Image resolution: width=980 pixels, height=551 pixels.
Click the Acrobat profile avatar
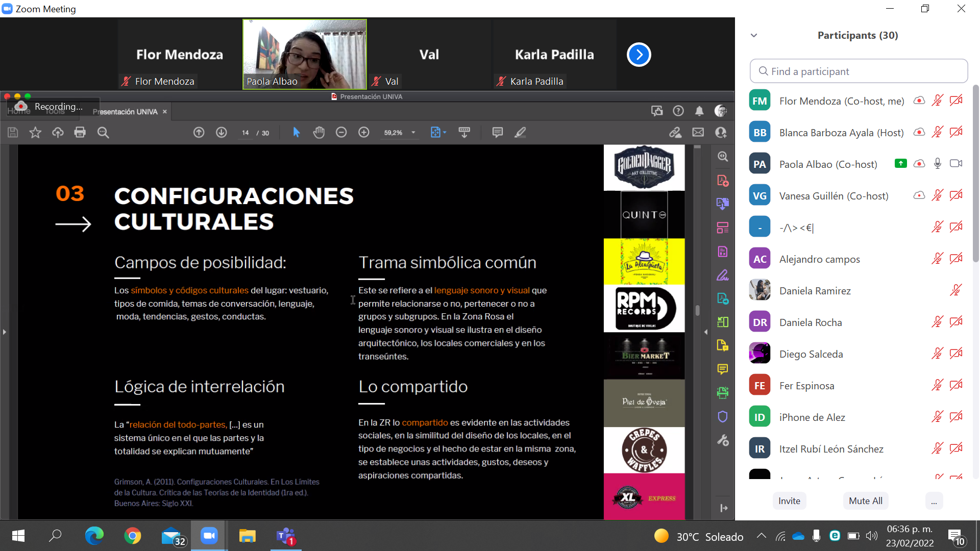pyautogui.click(x=721, y=111)
